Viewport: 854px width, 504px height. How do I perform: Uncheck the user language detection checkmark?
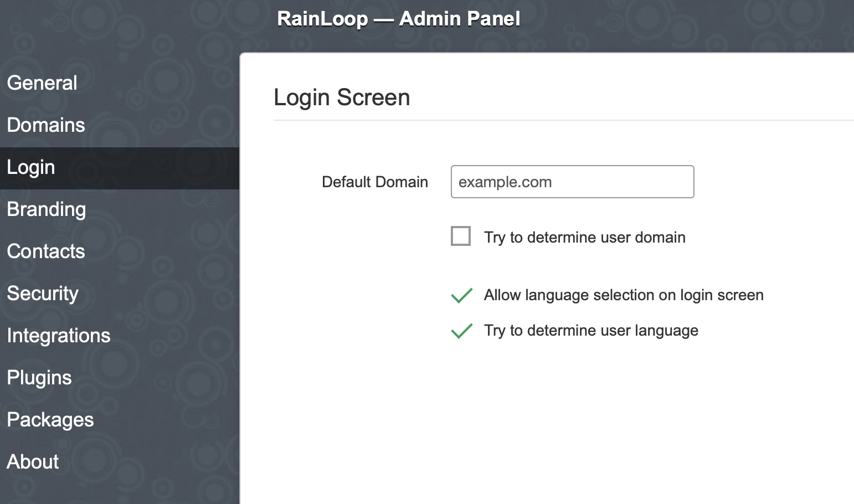pyautogui.click(x=461, y=331)
